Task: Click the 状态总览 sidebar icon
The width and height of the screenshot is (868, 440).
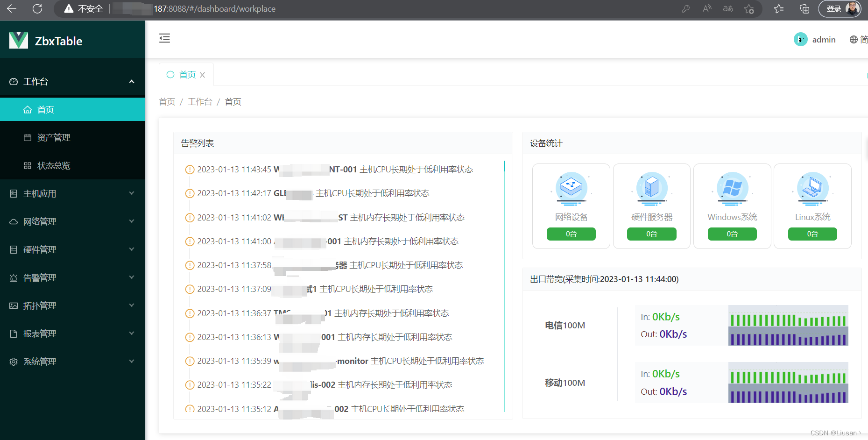Action: (x=27, y=165)
